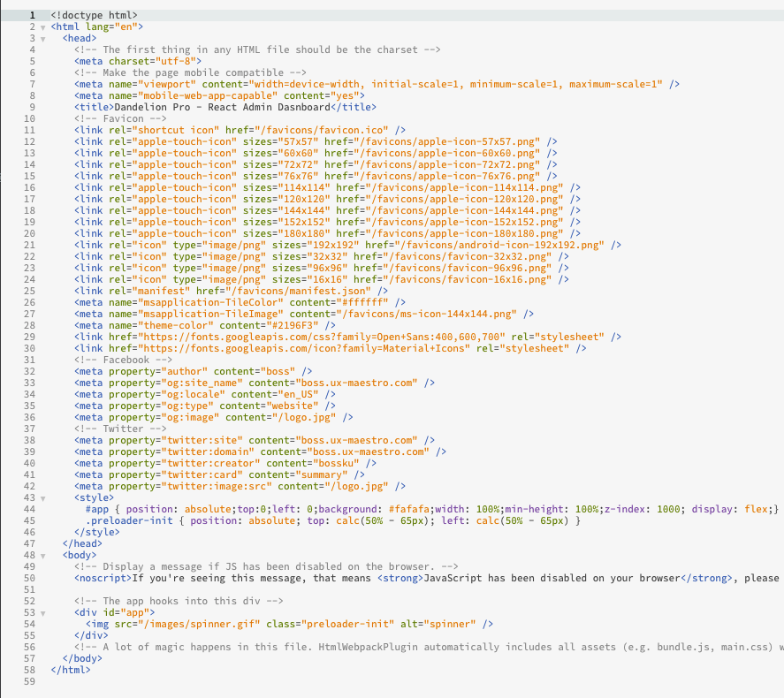
Task: Collapse the style block on line 43
Action: [42, 497]
